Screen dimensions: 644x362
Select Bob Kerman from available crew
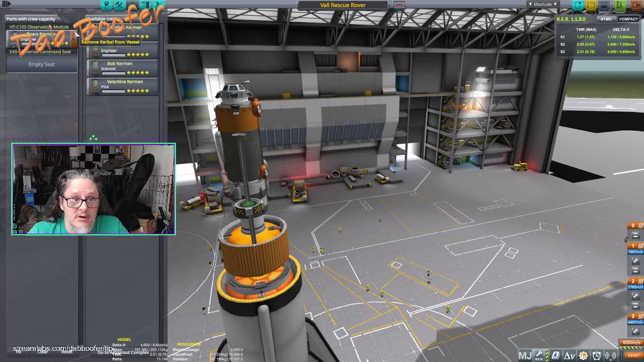[x=123, y=67]
